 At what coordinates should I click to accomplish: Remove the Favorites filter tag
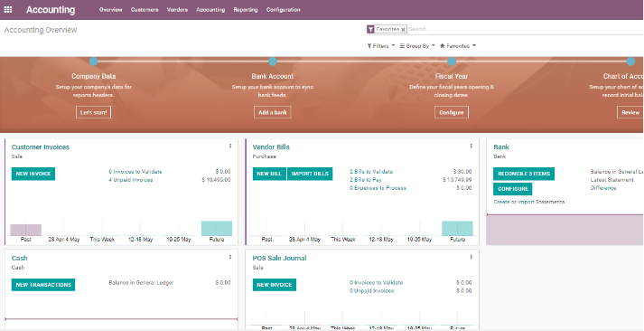(x=403, y=29)
